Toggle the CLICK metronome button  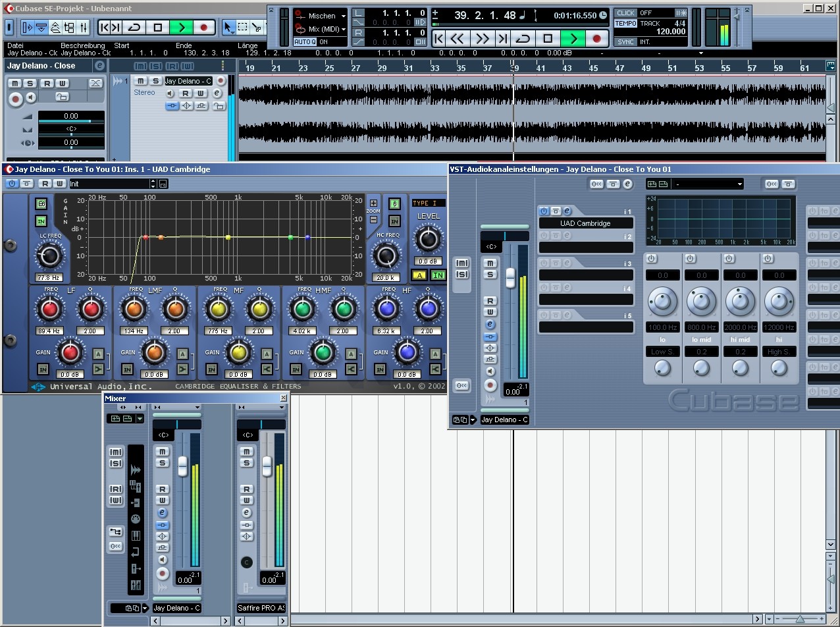point(625,13)
